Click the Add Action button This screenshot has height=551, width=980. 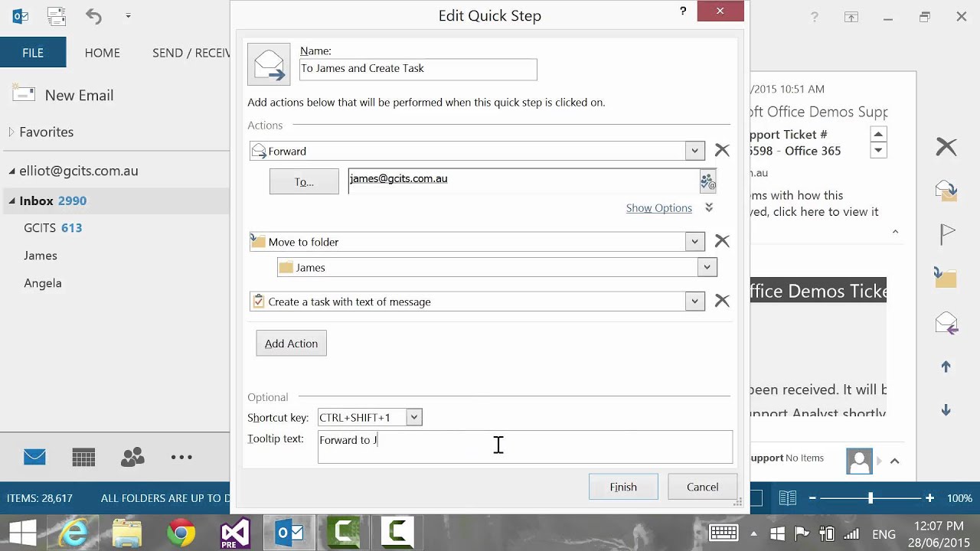click(291, 344)
